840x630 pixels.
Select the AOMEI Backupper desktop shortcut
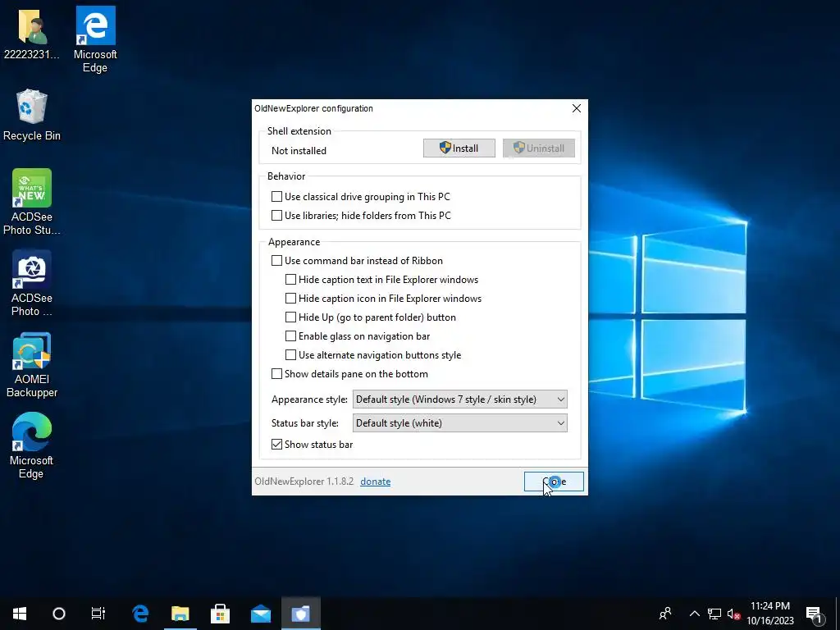(32, 365)
